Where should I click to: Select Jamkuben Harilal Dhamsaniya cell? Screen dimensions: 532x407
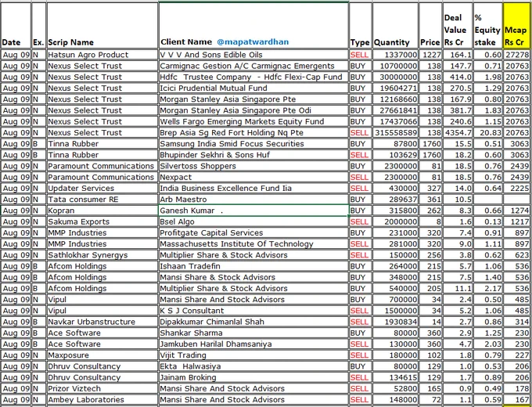coord(253,344)
